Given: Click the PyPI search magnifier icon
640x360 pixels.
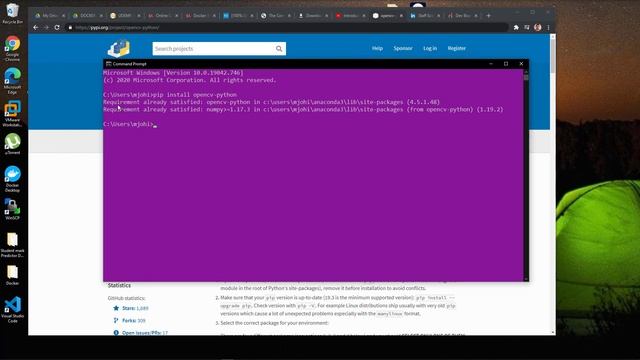Looking at the screenshot, I should [279, 49].
